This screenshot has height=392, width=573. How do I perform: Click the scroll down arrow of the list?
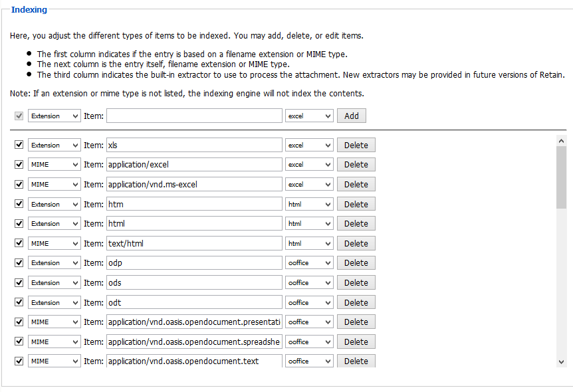[561, 361]
